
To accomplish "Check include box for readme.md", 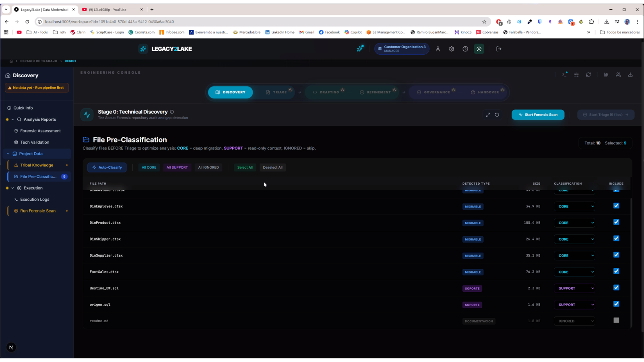I will click(616, 321).
